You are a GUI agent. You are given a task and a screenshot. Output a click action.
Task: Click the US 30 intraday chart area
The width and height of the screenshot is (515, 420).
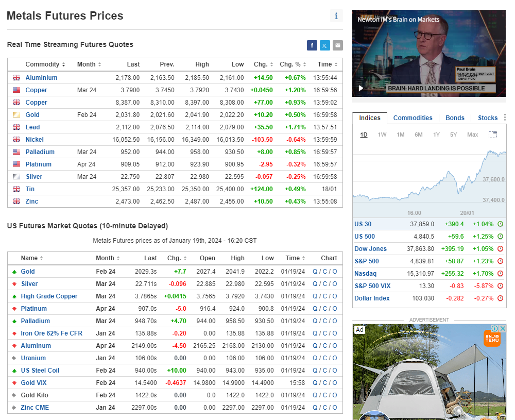click(x=430, y=179)
